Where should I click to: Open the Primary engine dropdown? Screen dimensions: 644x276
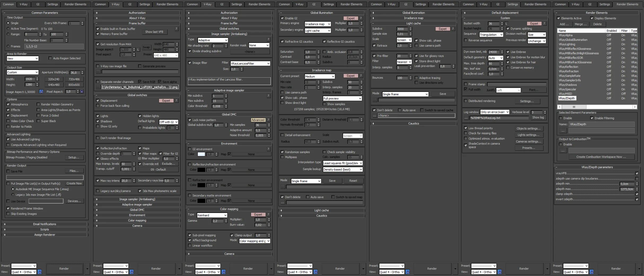pos(318,24)
